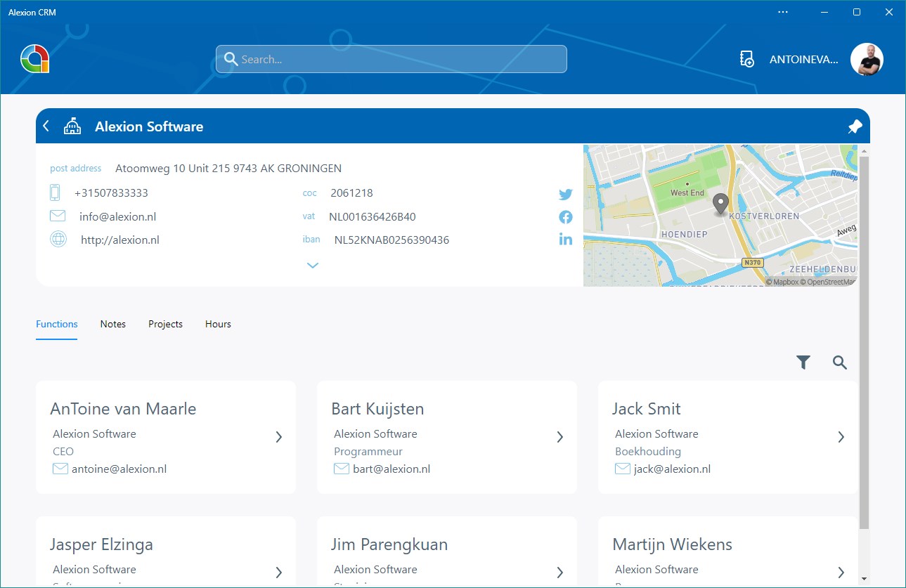This screenshot has width=906, height=588.
Task: Click the post address Atoomweg 10 text
Action: click(228, 169)
